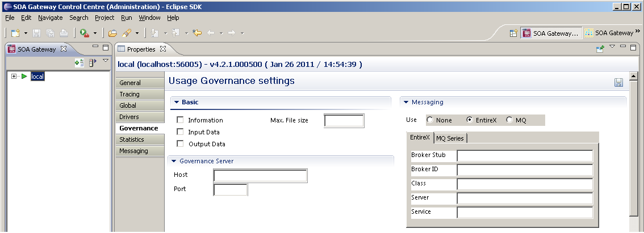
Task: Open the Search flashlight dropdown arrow
Action: click(137, 33)
